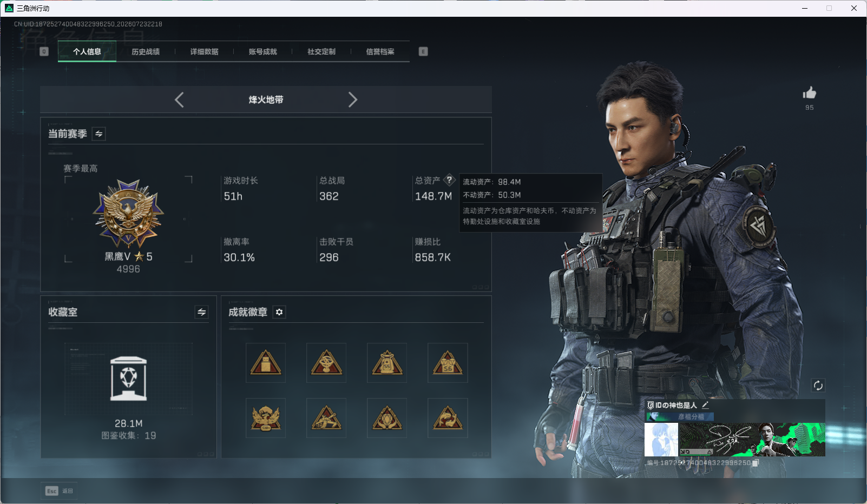Select the eagle wings achievement badge
Viewport: 867px width, 504px height.
coord(266,418)
